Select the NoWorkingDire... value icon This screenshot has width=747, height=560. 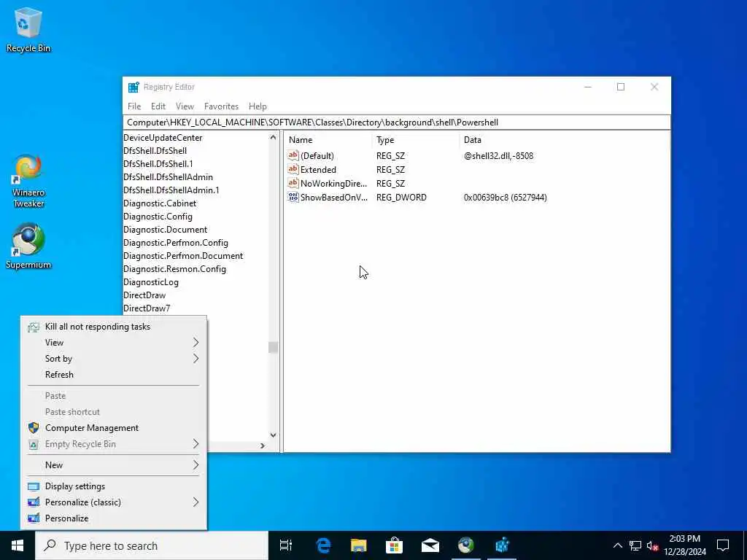(x=293, y=183)
